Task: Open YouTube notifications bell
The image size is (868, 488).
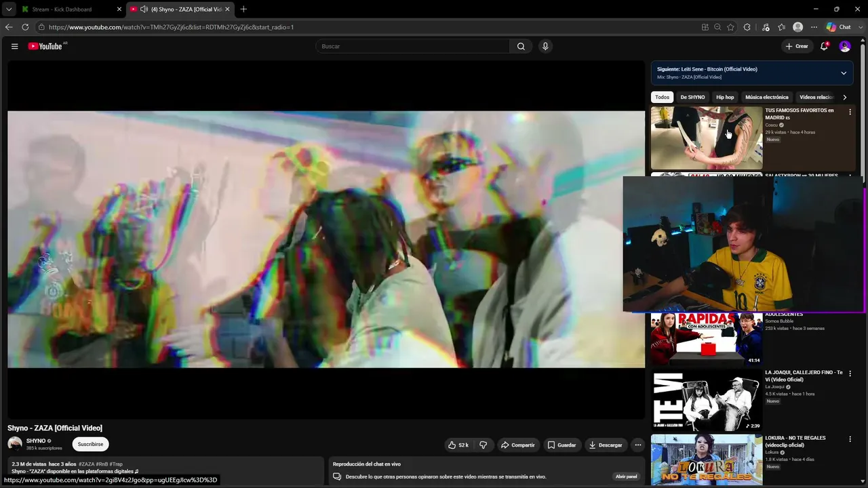Action: point(824,46)
